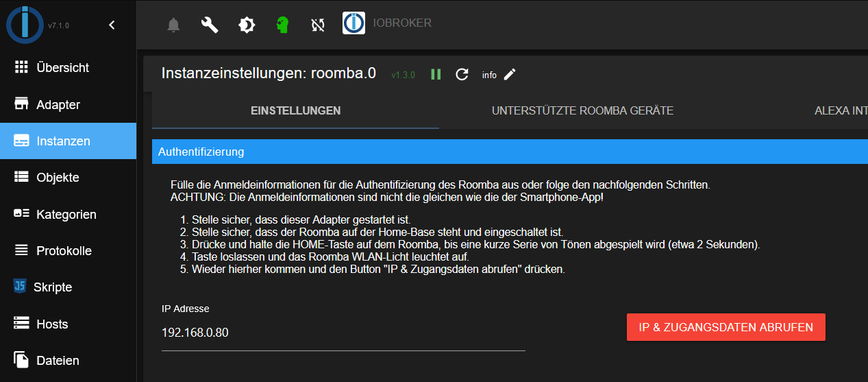Click the IOBROKER host name text
Viewport: 868px width, 382px height.
tap(402, 23)
